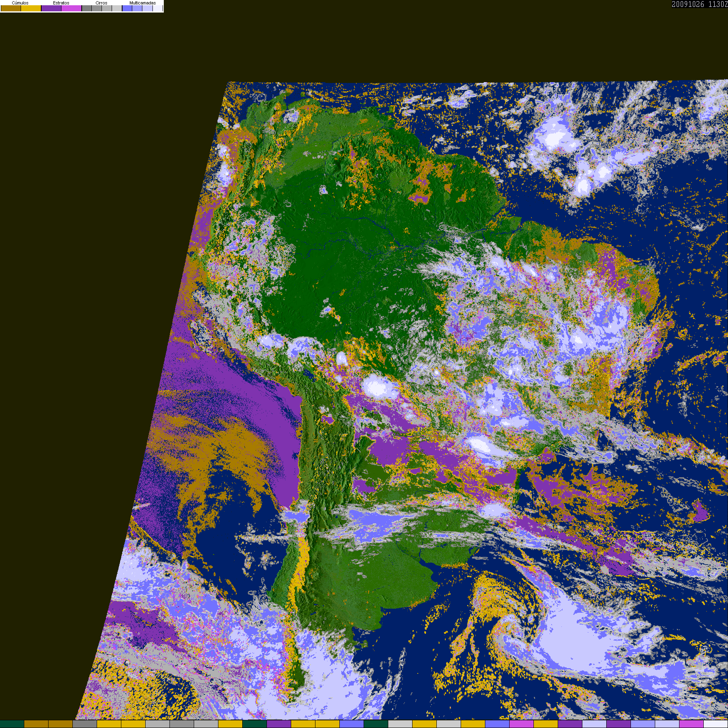This screenshot has width=728, height=728.
Task: Pick the lightest gray Cirros legend swatch
Action: 117,8
